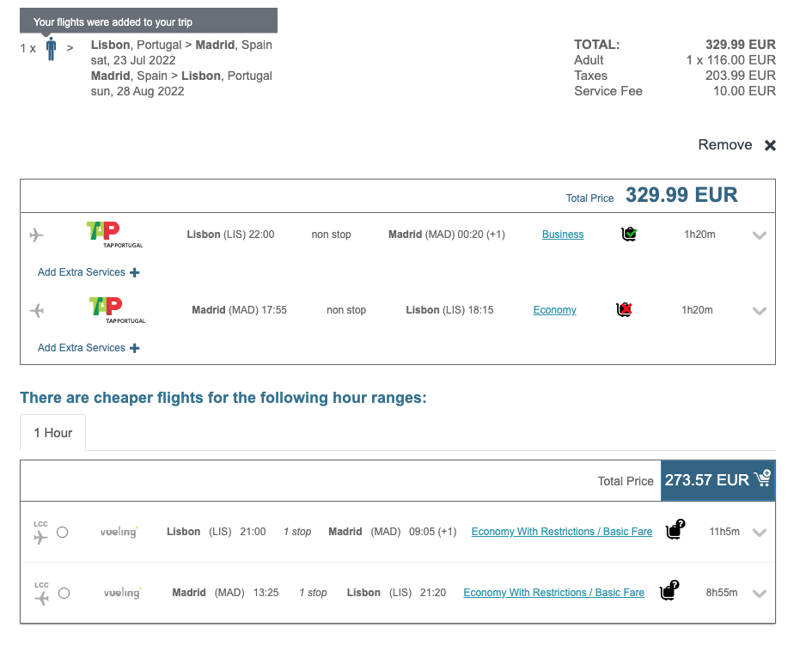The image size is (812, 652).
Task: Click the green baggage included icon
Action: 629,234
